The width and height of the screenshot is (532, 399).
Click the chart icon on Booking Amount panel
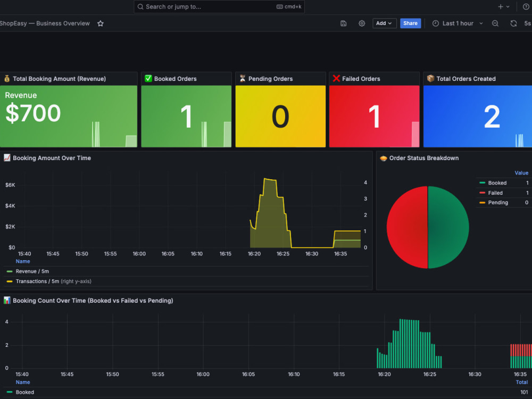(x=7, y=158)
